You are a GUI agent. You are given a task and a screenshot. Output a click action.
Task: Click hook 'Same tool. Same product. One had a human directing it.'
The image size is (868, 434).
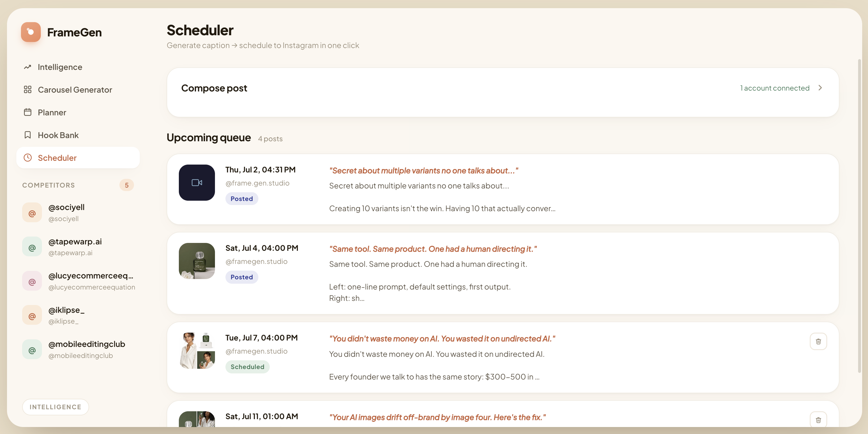pos(433,249)
